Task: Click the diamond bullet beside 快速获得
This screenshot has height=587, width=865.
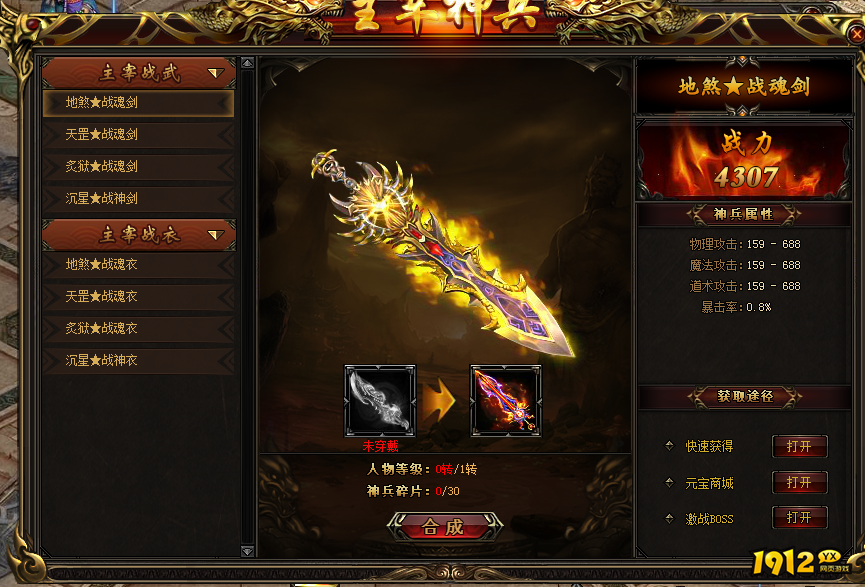Action: click(x=669, y=446)
